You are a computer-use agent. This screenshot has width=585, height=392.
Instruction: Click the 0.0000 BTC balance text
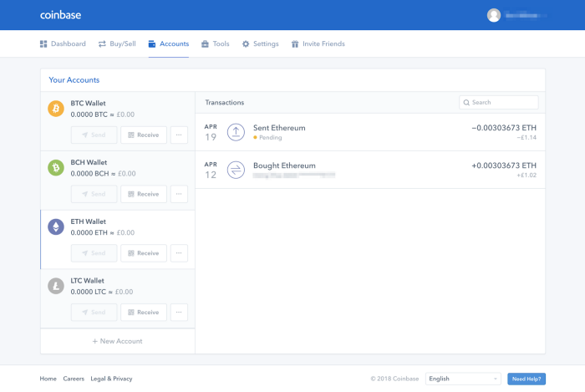pyautogui.click(x=89, y=115)
